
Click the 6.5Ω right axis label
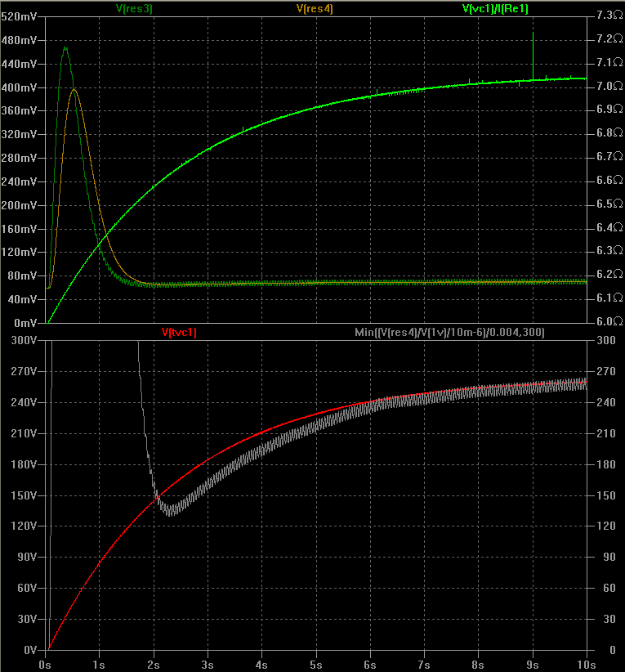click(x=609, y=204)
